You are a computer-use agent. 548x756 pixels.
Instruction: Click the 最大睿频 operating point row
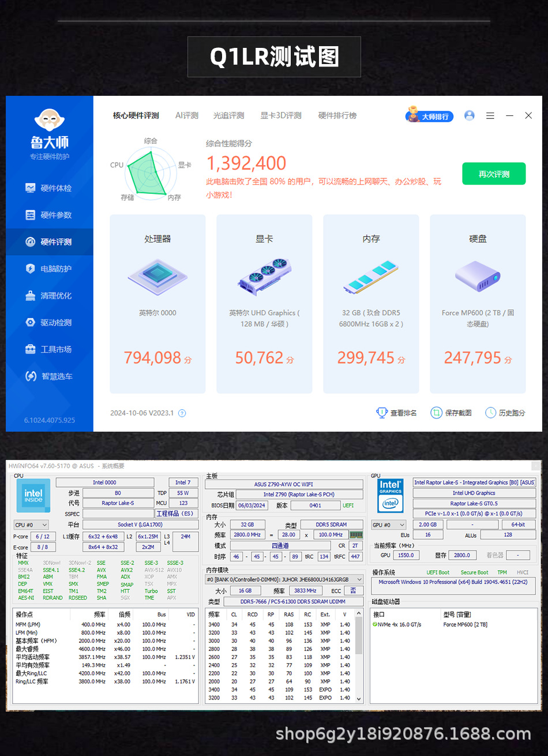(106, 649)
